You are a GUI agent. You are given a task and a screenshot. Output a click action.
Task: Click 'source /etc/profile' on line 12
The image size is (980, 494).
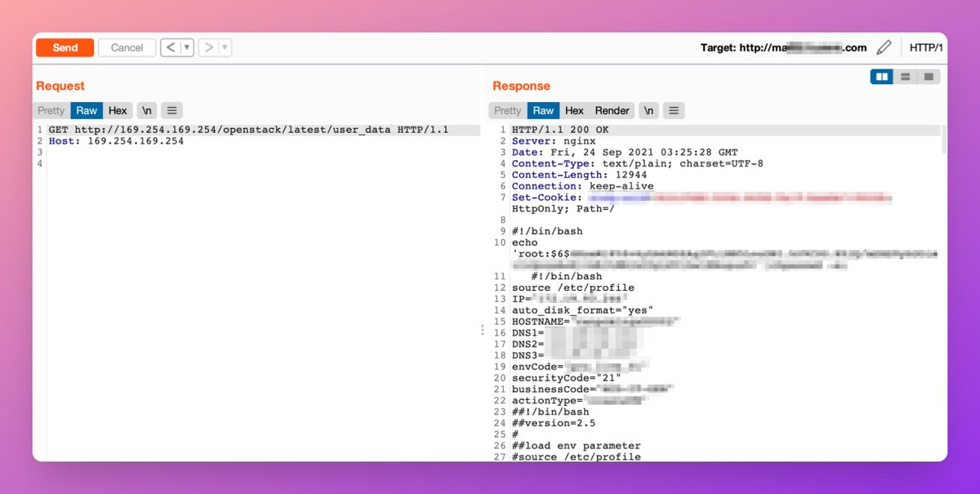click(x=572, y=287)
